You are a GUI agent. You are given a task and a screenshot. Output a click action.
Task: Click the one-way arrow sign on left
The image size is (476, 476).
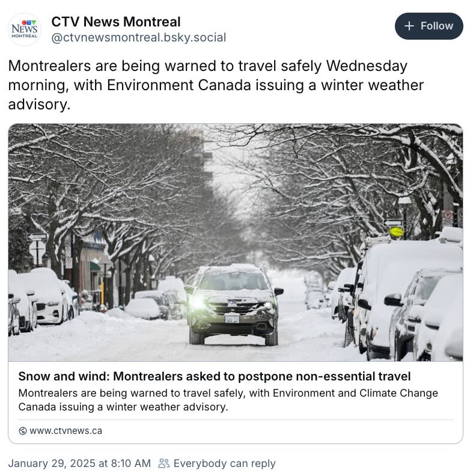pyautogui.click(x=37, y=236)
